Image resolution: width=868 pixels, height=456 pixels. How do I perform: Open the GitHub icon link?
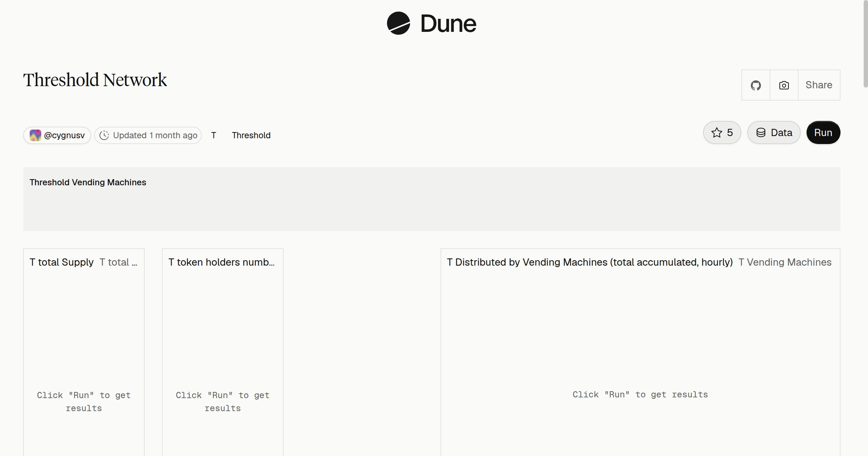click(x=756, y=85)
